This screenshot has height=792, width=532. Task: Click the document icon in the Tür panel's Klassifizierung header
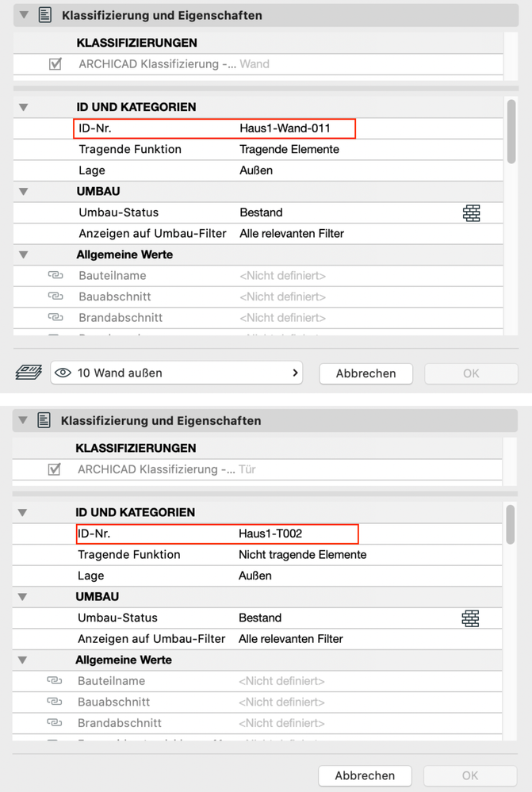44,420
